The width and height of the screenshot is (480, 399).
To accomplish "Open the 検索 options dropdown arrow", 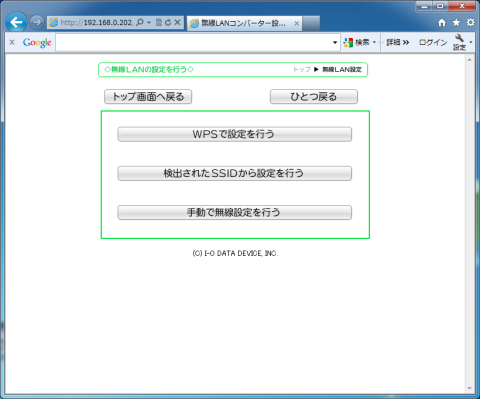I will click(x=374, y=42).
